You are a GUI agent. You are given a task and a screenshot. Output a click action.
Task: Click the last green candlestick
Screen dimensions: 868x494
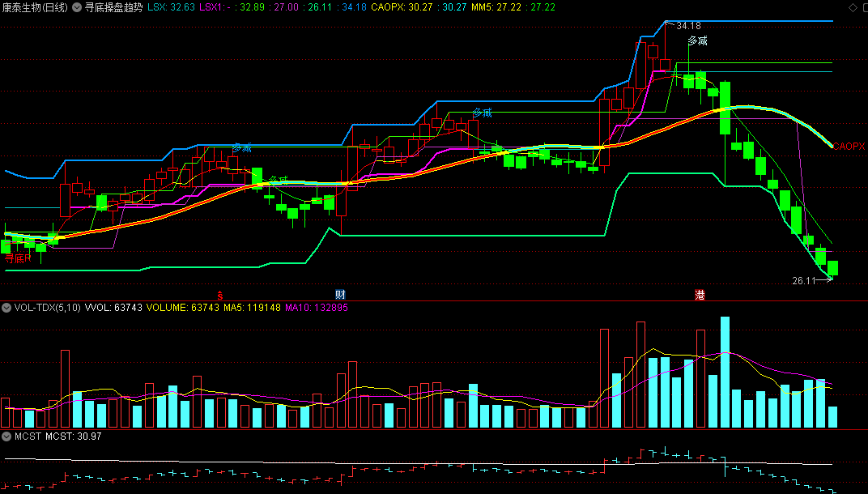pos(832,268)
